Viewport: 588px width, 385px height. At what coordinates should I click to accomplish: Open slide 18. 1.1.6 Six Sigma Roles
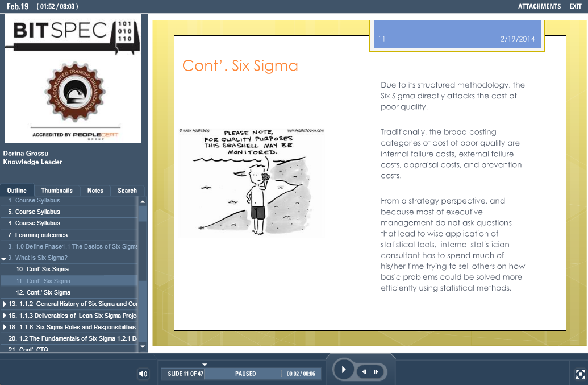(x=69, y=327)
